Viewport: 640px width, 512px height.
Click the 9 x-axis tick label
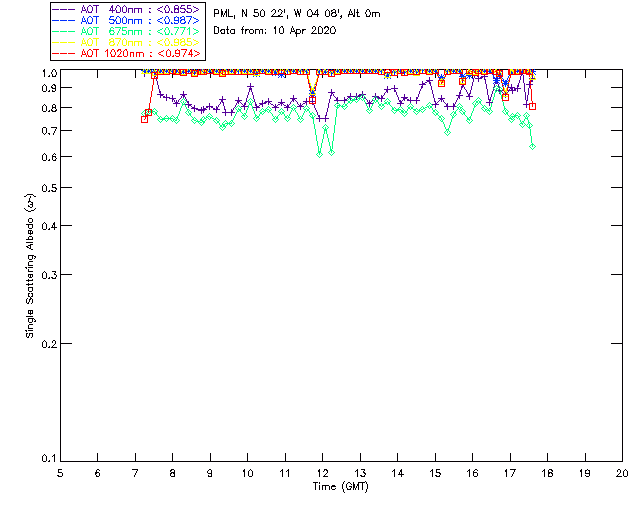[210, 474]
